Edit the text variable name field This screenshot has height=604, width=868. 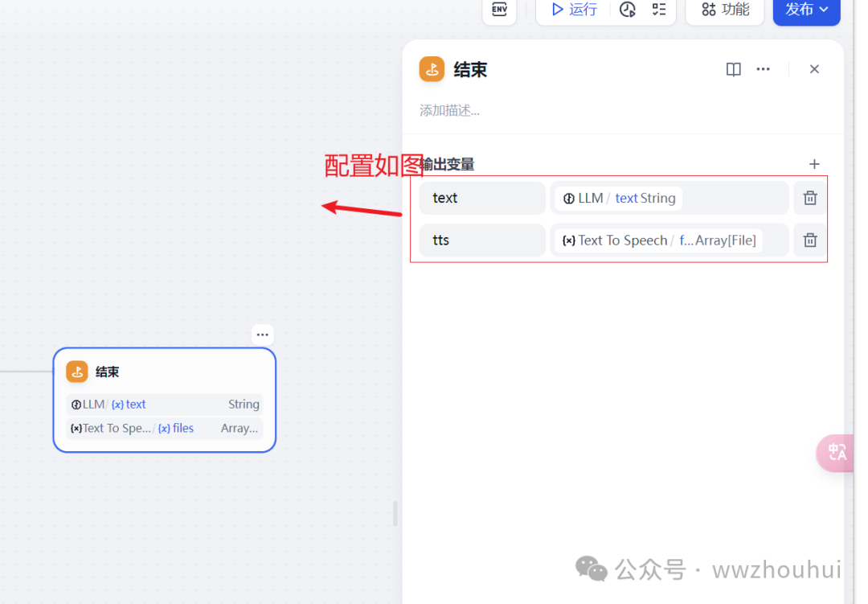coord(482,198)
